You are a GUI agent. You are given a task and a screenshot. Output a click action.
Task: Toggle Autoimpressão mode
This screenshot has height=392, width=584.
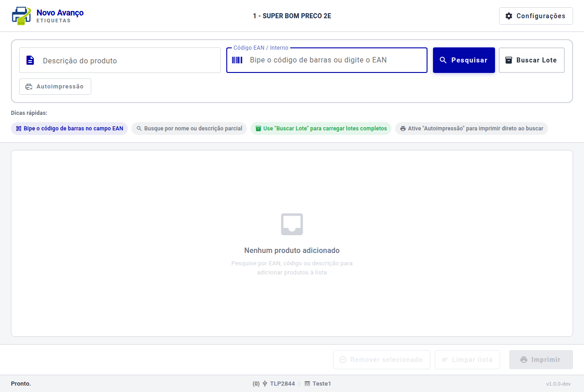[55, 87]
